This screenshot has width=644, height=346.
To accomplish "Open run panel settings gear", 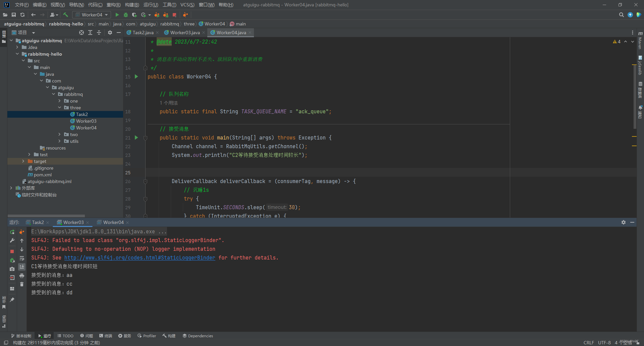I will pyautogui.click(x=624, y=222).
